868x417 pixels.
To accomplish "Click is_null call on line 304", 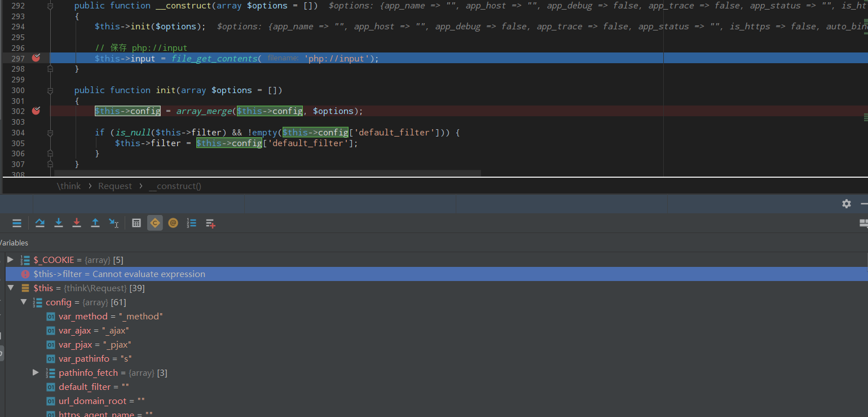I will pyautogui.click(x=133, y=133).
